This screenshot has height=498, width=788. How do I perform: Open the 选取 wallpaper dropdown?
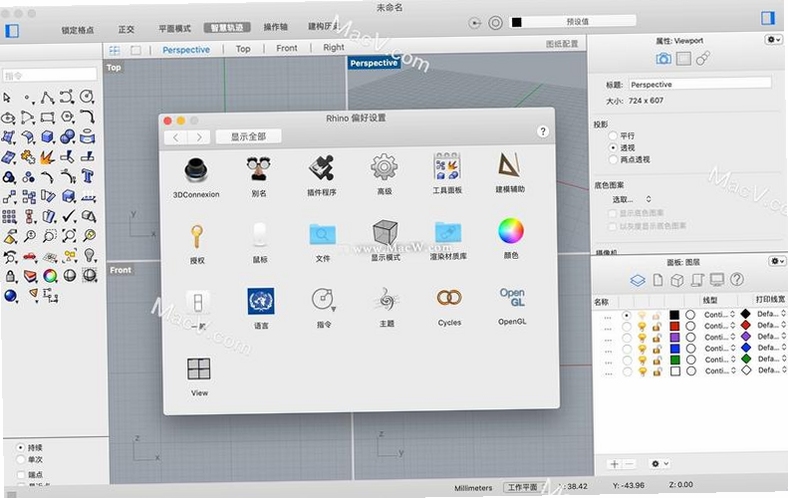pyautogui.click(x=631, y=199)
